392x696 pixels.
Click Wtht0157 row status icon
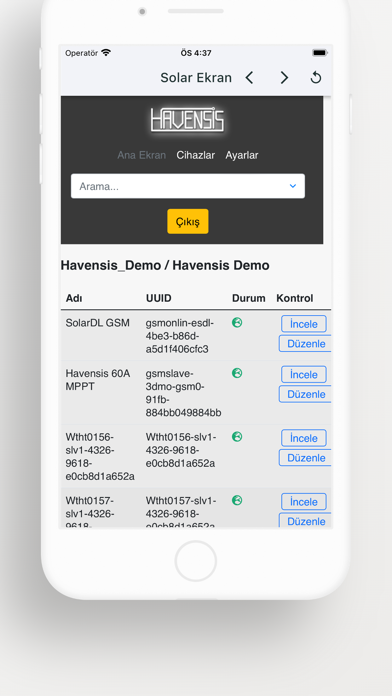click(237, 500)
